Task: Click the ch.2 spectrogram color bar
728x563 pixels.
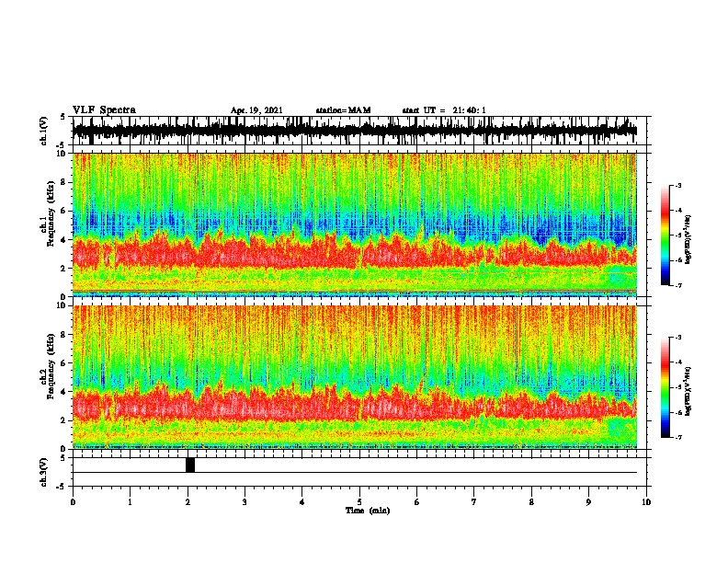Action: pos(665,387)
